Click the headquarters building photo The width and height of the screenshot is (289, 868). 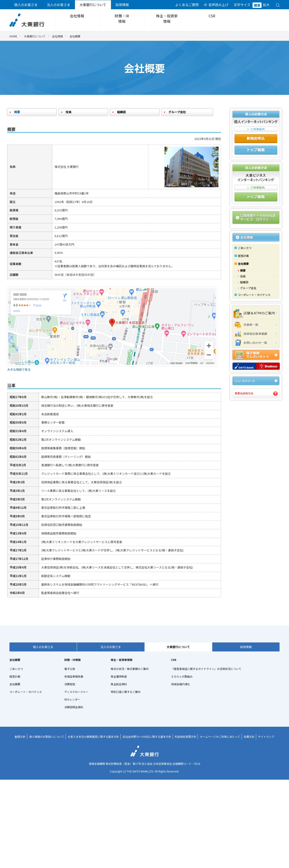point(192,167)
